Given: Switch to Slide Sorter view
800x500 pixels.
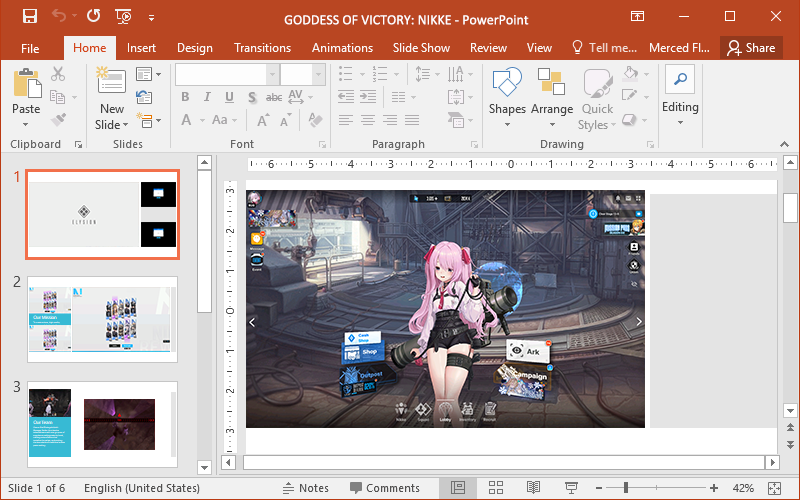Looking at the screenshot, I should [x=495, y=488].
